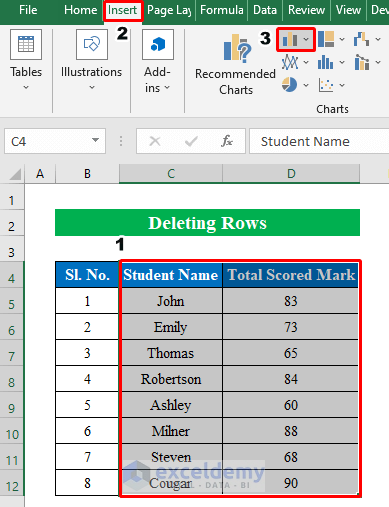Open Hierarchy Chart dropdown arrow
The width and height of the screenshot is (389, 507).
click(342, 39)
